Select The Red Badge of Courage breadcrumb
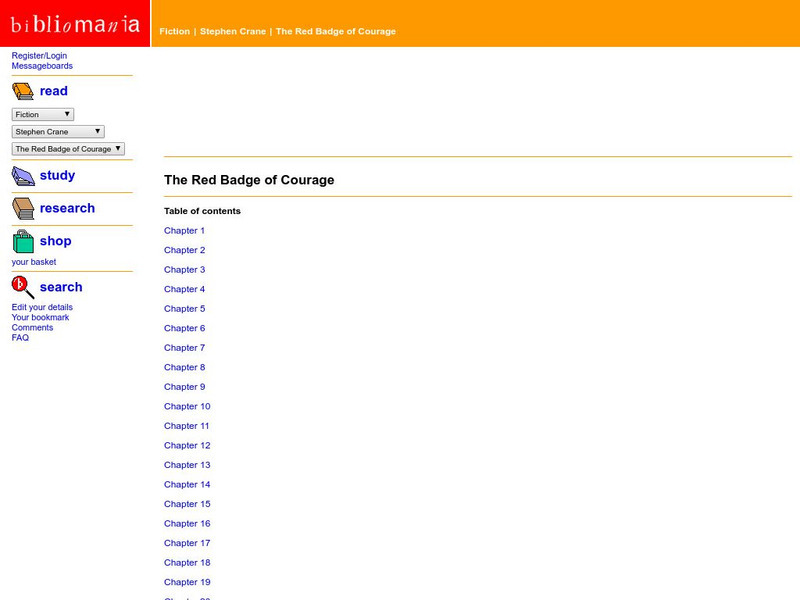The width and height of the screenshot is (800, 600). click(336, 31)
